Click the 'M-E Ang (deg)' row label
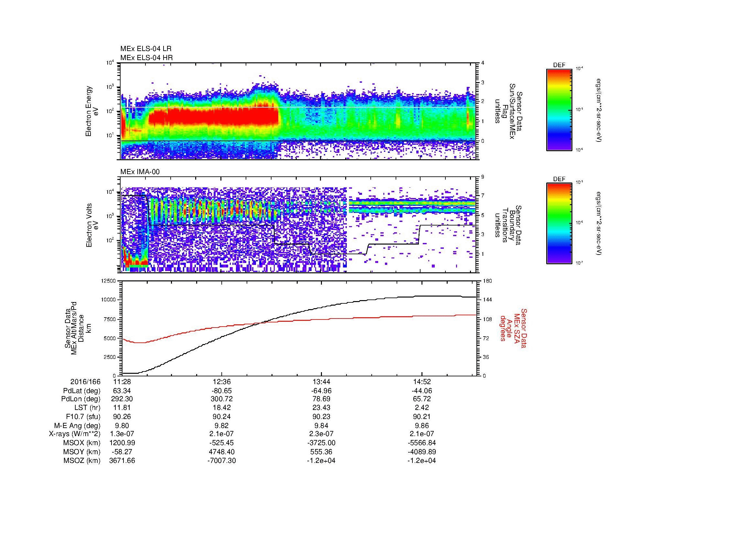The width and height of the screenshot is (756, 534). coord(77,425)
